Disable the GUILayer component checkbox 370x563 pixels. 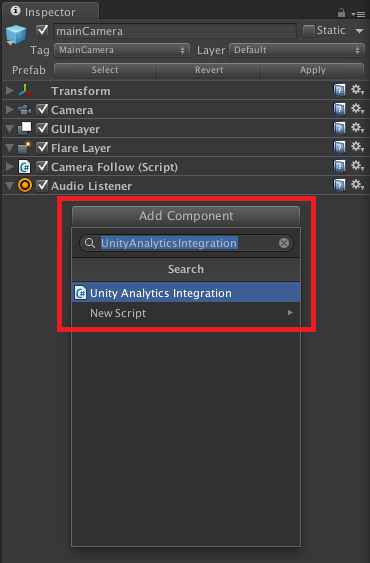(42, 128)
